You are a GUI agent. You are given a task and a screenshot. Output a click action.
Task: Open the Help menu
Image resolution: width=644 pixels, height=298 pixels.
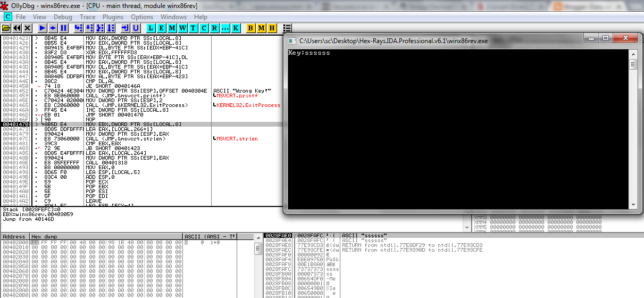coord(200,17)
